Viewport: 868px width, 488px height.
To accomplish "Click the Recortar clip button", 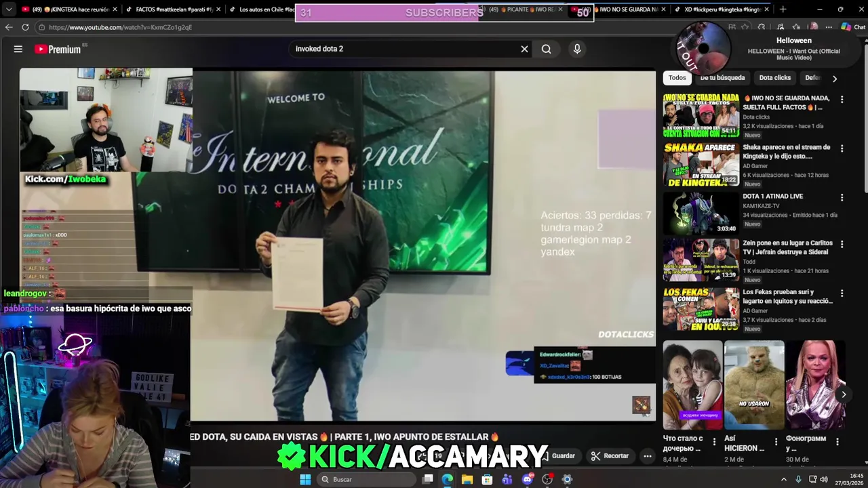I will (610, 456).
